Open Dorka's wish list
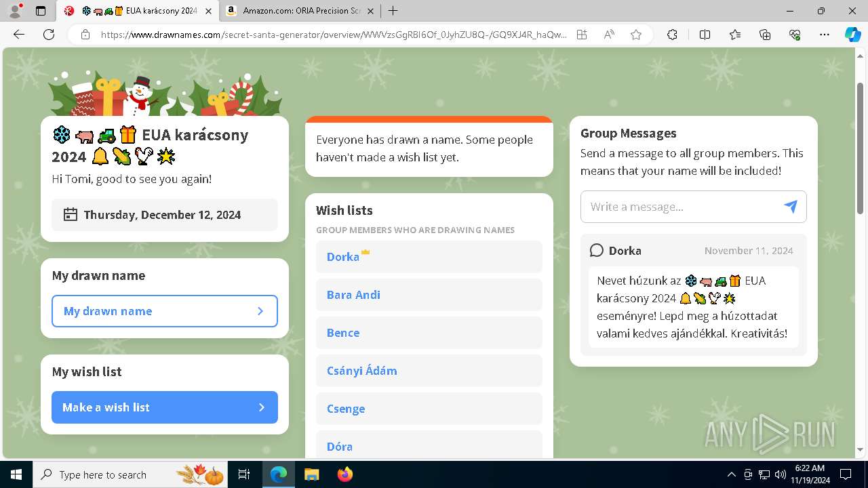868x488 pixels. point(429,257)
